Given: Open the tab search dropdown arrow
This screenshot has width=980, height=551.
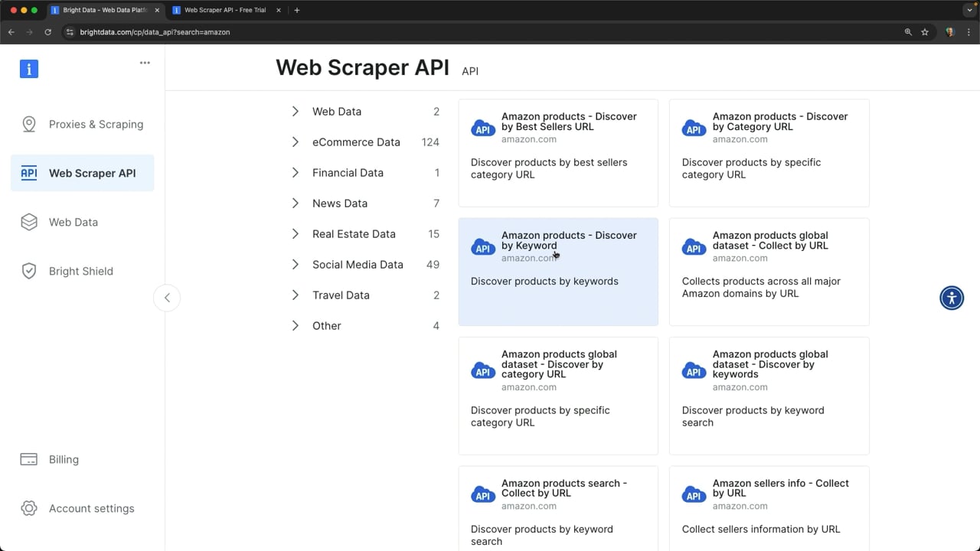Looking at the screenshot, I should tap(969, 10).
